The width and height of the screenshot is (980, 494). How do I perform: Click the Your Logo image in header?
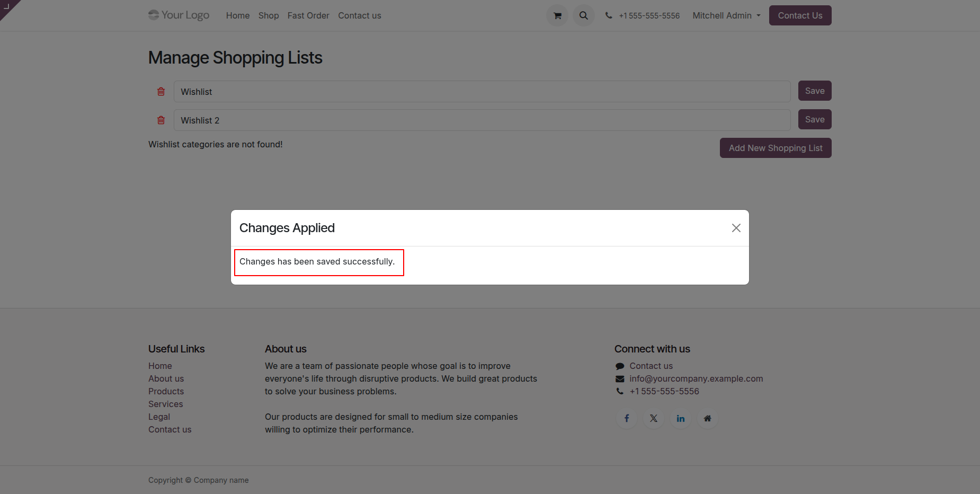[179, 15]
